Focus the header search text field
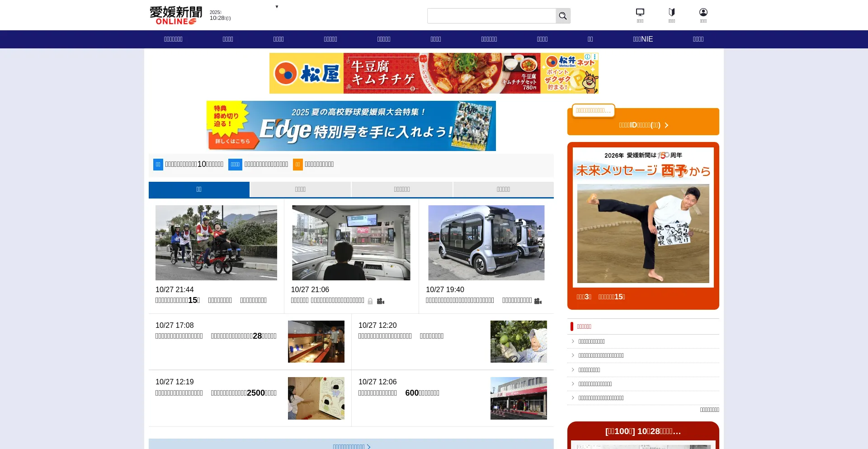The width and height of the screenshot is (868, 449). pyautogui.click(x=491, y=16)
